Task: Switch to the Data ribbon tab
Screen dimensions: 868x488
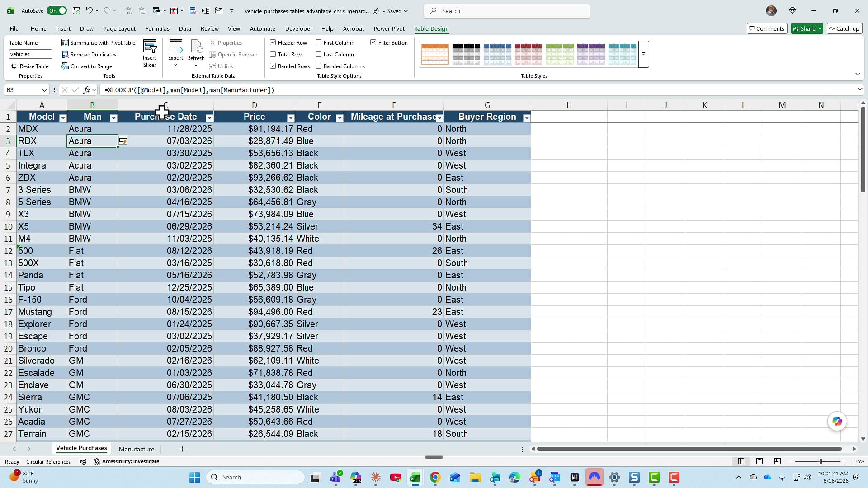Action: (x=185, y=28)
